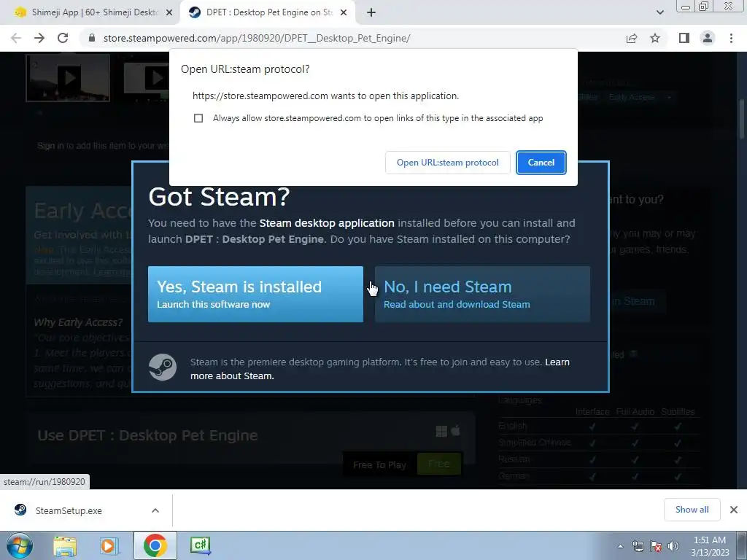Click the C# application taskbar icon
The width and height of the screenshot is (747, 560).
point(200,545)
